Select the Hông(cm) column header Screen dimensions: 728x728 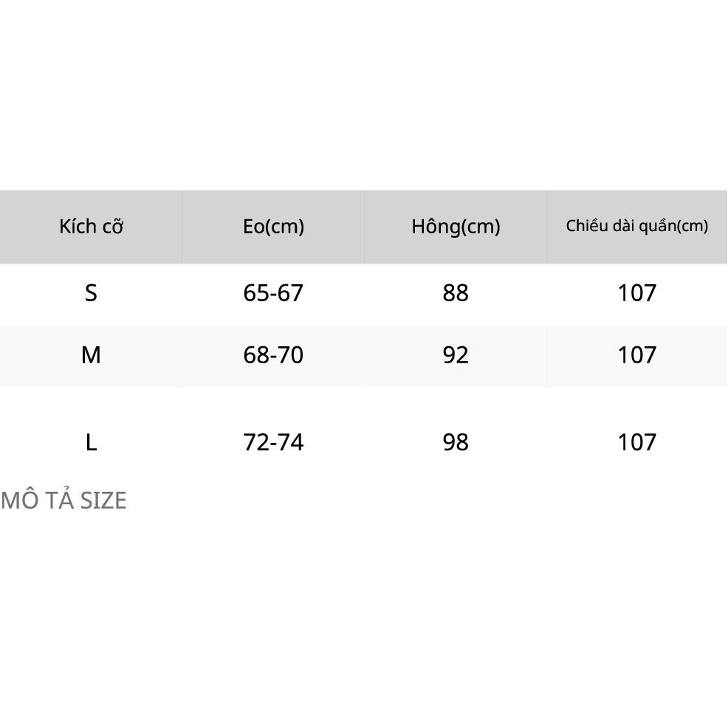[456, 227]
